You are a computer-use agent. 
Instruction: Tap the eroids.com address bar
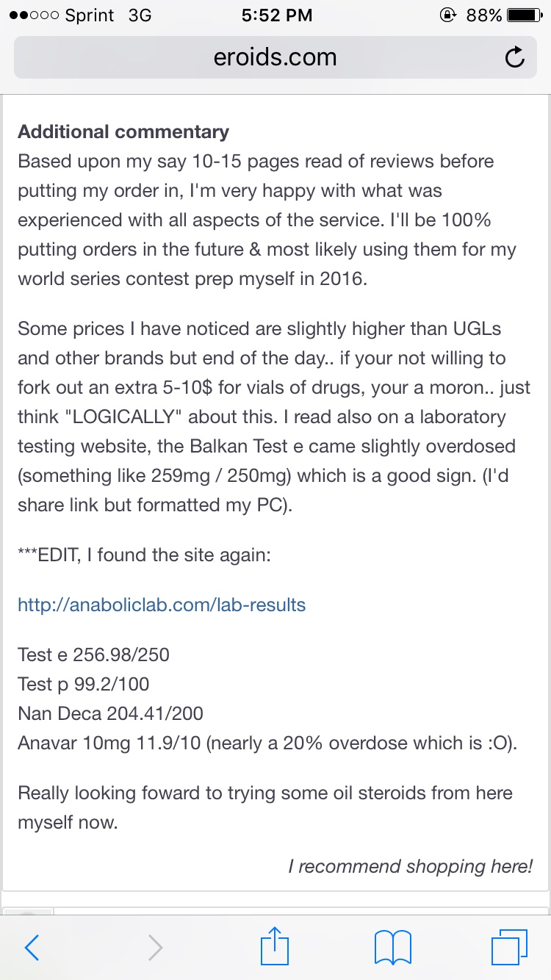[x=275, y=58]
